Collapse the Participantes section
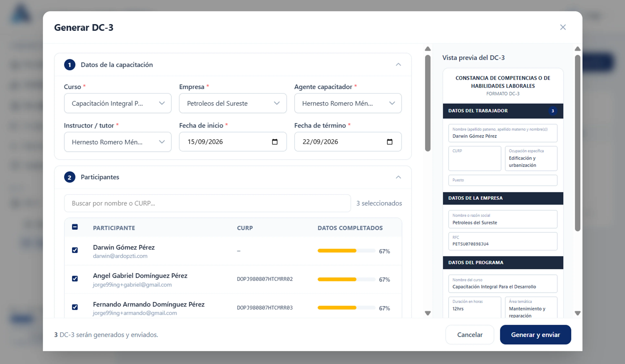625x364 pixels. 398,177
